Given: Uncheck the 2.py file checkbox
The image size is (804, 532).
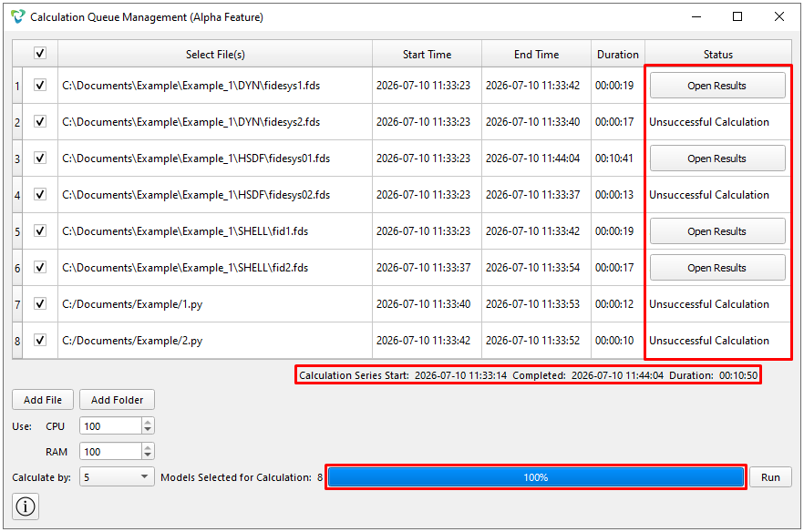Looking at the screenshot, I should (40, 341).
